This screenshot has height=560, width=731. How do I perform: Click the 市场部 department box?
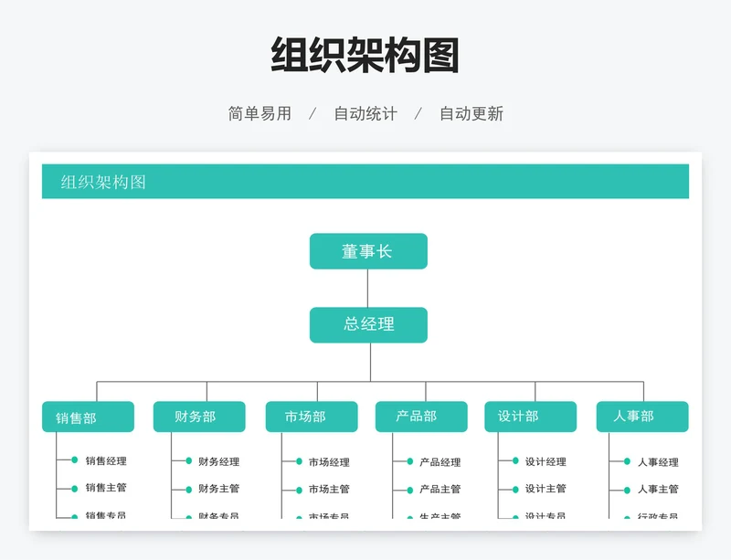click(x=312, y=417)
